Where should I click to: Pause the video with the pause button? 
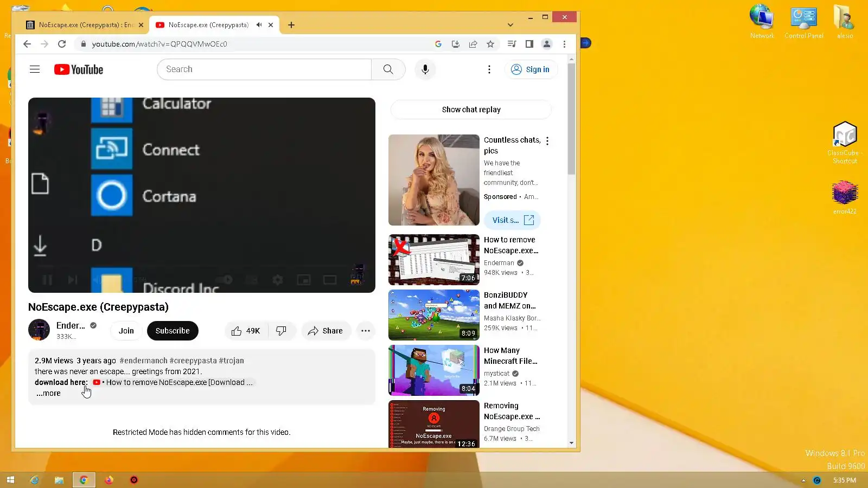[47, 280]
